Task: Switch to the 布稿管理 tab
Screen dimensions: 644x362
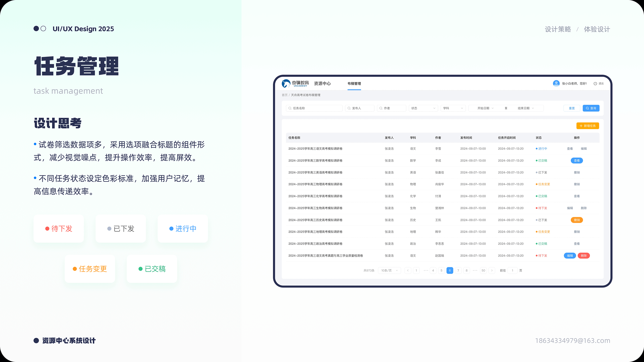Action: click(354, 84)
